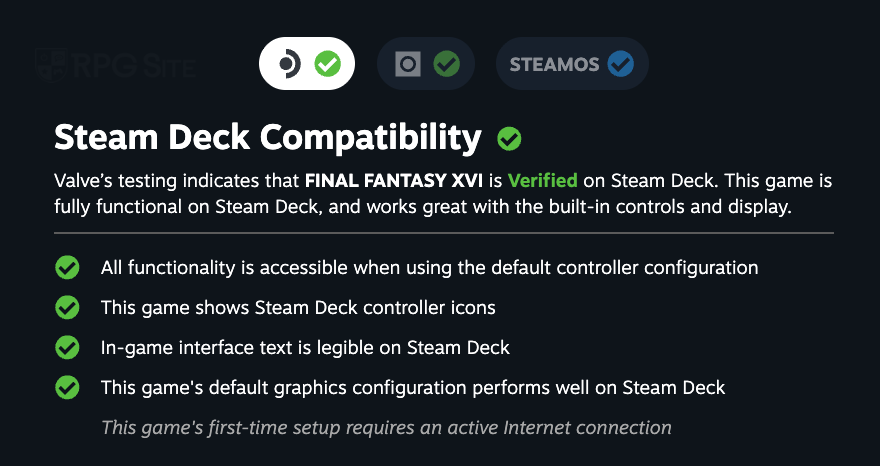The image size is (880, 466).
Task: Click 'In-game interface text is legible' line
Action: tap(305, 348)
